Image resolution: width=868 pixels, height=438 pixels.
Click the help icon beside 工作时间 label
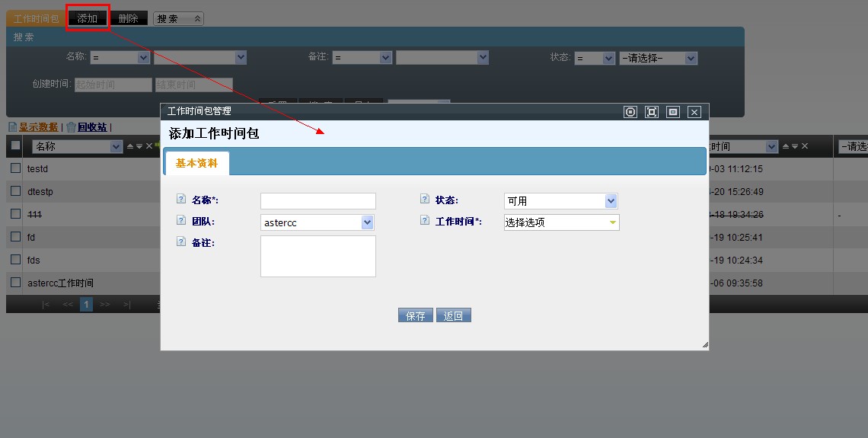coord(425,220)
